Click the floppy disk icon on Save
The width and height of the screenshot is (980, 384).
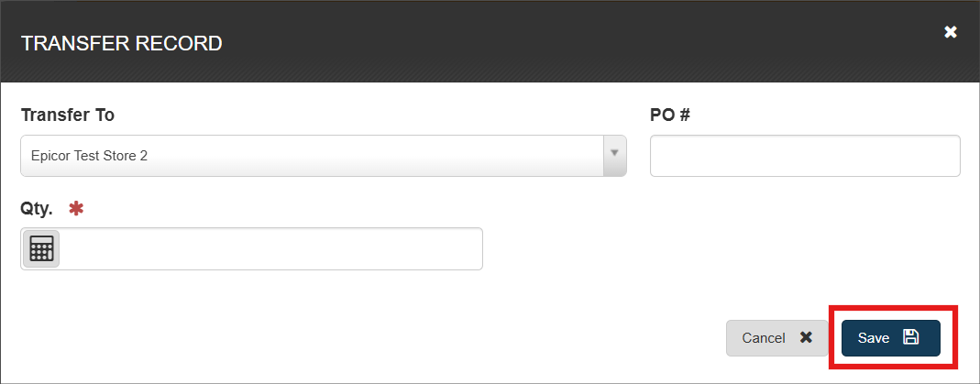[910, 337]
